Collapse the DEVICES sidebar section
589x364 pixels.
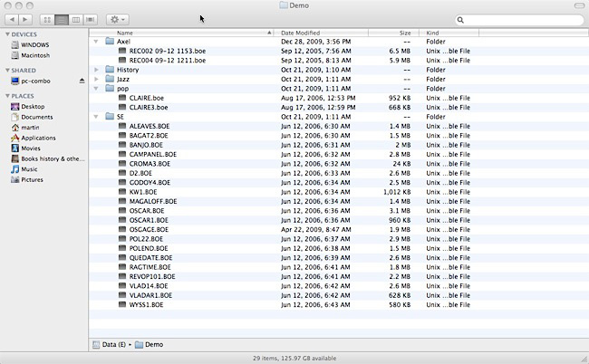[x=5, y=34]
